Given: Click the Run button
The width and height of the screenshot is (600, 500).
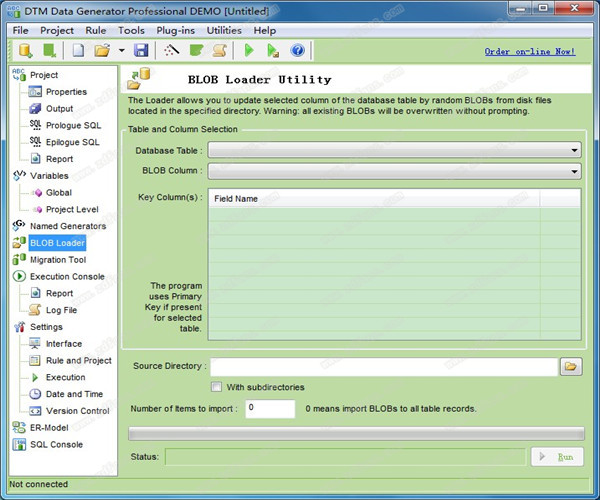Looking at the screenshot, I should point(558,457).
